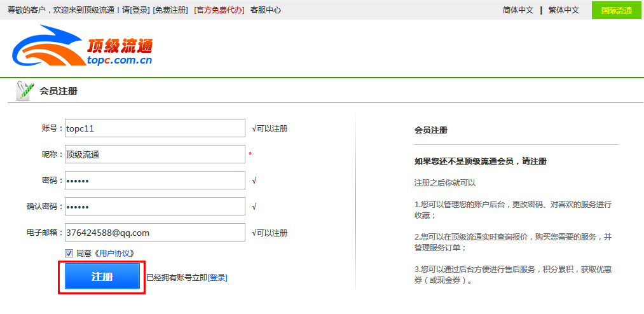Click the green 国际流通 button
The image size is (644, 314).
tap(616, 10)
